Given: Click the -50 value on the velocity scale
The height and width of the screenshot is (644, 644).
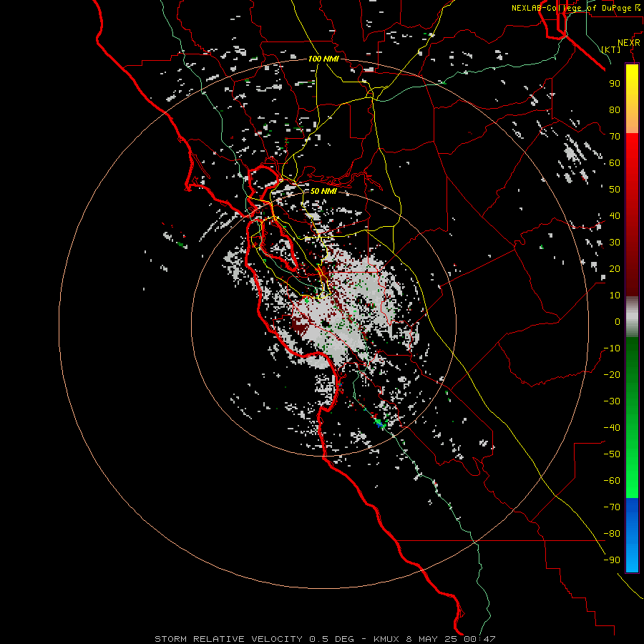Looking at the screenshot, I should (x=612, y=454).
